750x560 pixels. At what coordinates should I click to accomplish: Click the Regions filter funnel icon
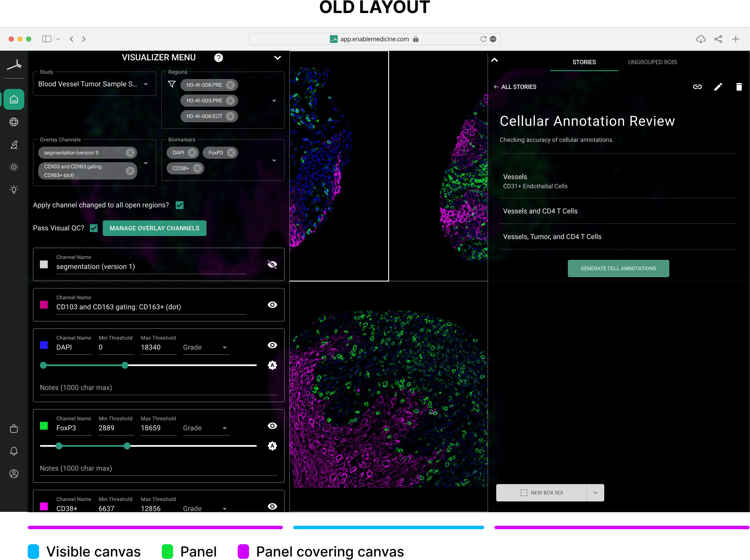tap(172, 84)
